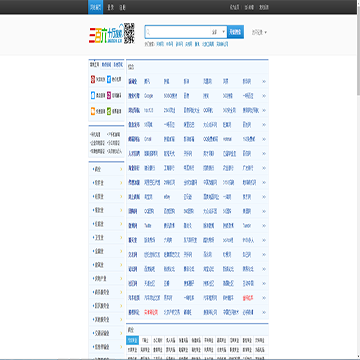360x360 pixels.
Task: Open the eBay link
Action: 167,197
